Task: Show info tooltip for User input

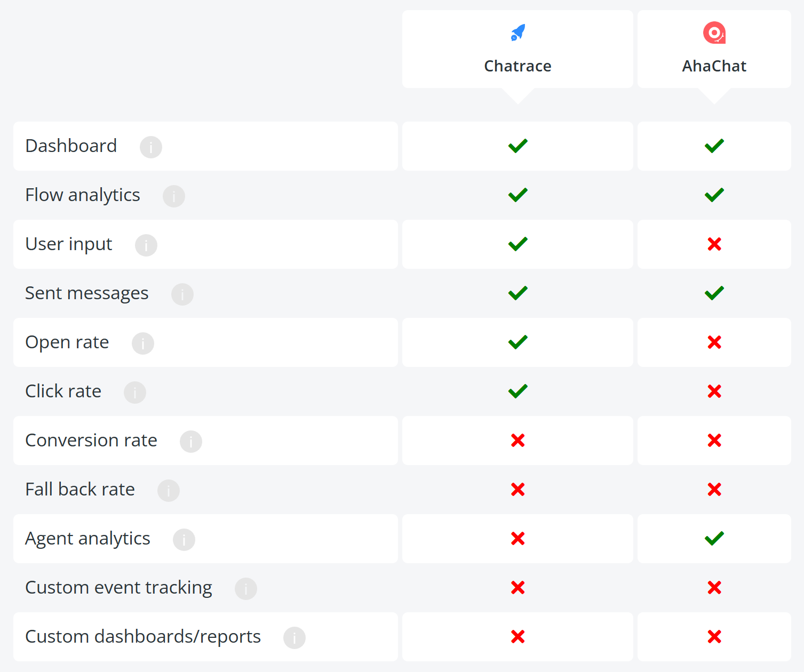Action: (x=146, y=245)
